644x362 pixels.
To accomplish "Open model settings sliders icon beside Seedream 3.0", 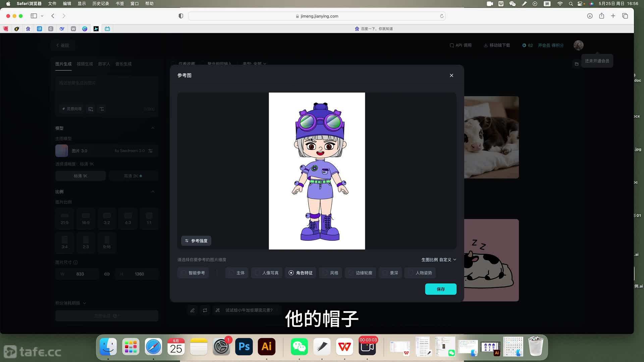I will (x=151, y=151).
